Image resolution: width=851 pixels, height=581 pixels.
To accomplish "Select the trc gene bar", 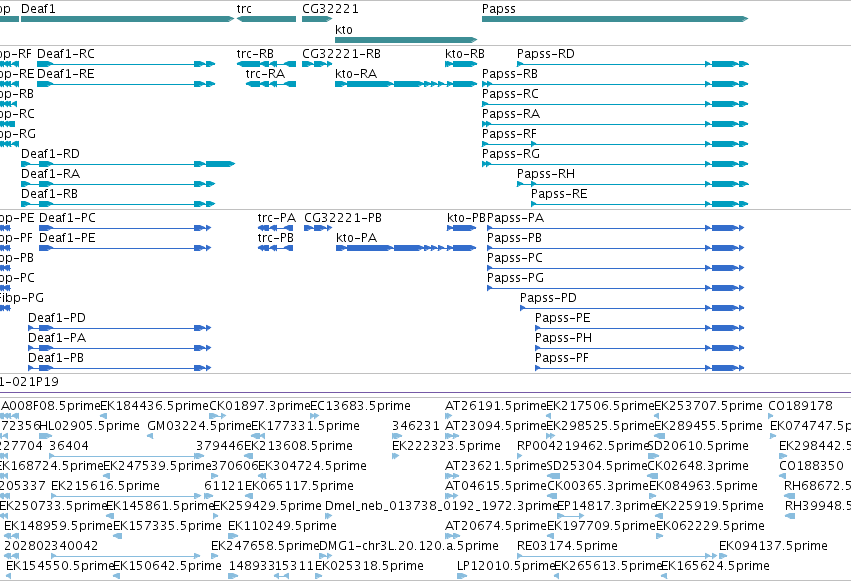I will (266, 19).
